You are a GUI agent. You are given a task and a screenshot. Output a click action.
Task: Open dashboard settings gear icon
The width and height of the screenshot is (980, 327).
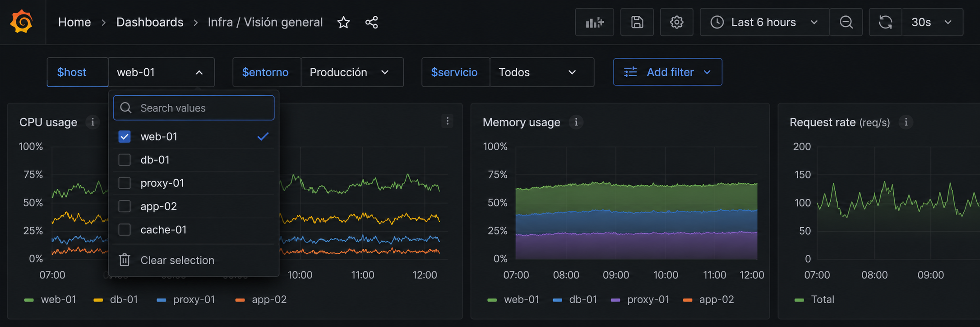click(x=676, y=22)
